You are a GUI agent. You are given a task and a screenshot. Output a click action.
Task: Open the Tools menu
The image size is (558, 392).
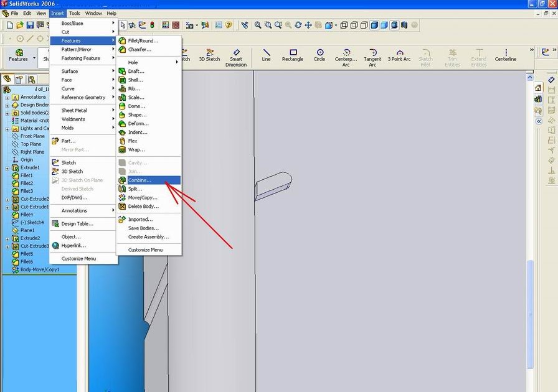(75, 13)
